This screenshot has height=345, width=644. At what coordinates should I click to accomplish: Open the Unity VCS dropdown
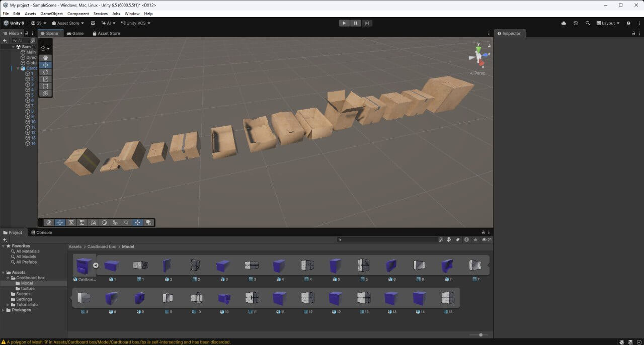135,23
